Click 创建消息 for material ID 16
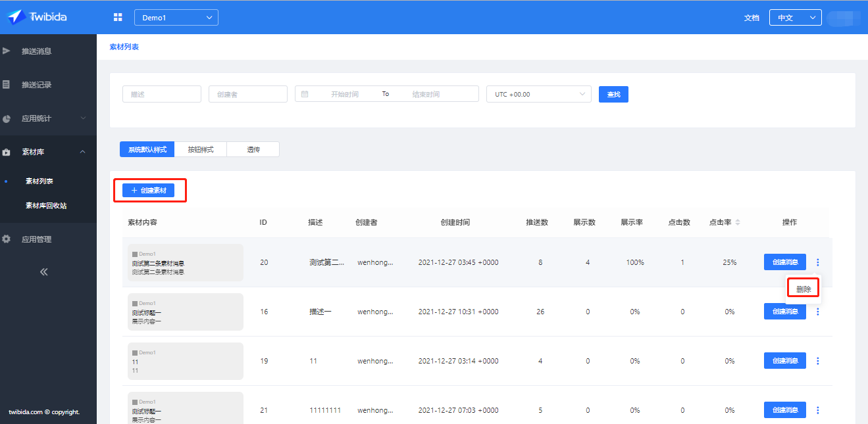This screenshot has height=424, width=868. pyautogui.click(x=785, y=312)
